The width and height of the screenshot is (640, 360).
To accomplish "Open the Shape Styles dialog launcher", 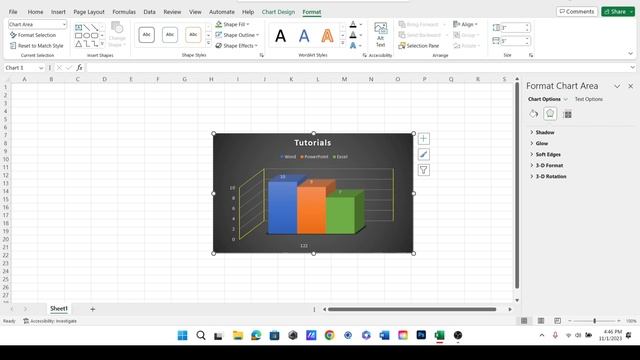I will pyautogui.click(x=262, y=55).
